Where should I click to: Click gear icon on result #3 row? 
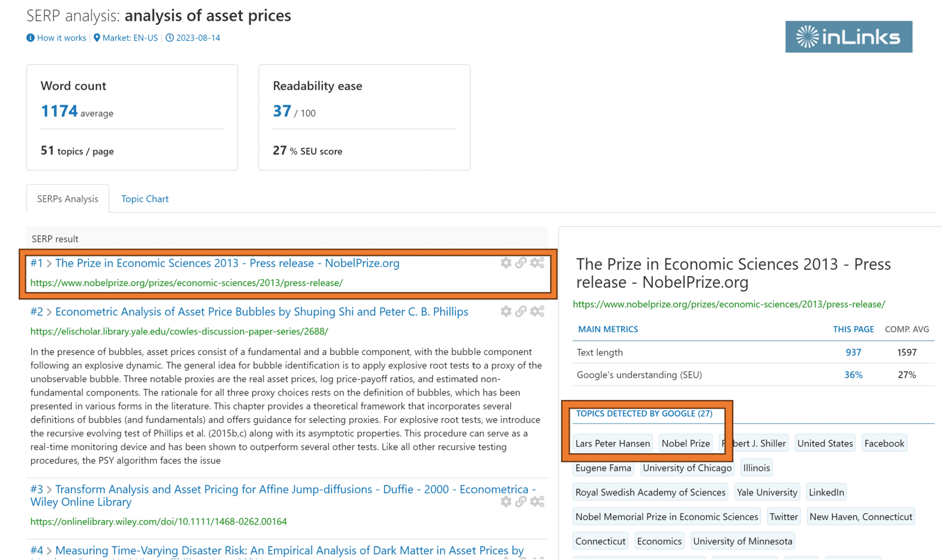506,502
